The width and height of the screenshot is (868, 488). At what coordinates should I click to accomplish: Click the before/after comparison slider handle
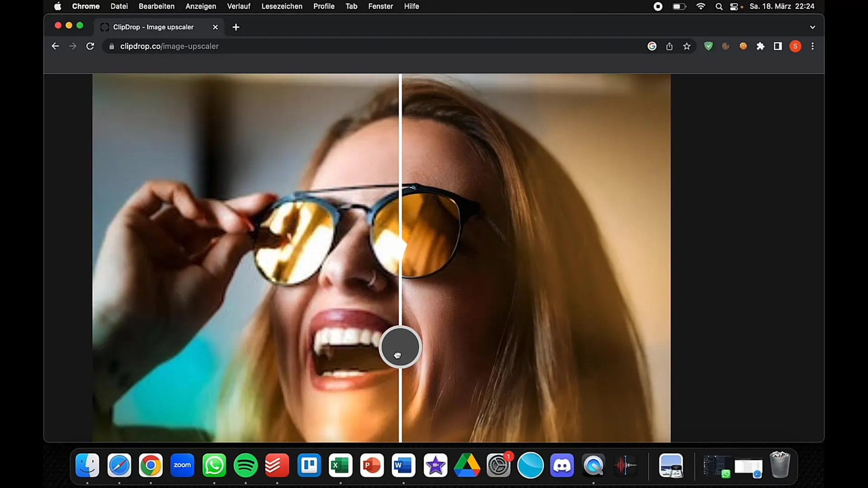tap(400, 347)
